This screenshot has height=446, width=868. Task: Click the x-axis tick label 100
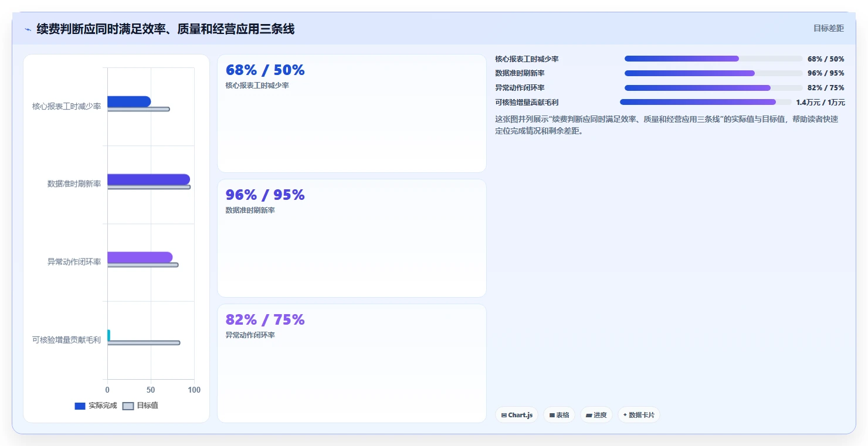[x=194, y=390]
